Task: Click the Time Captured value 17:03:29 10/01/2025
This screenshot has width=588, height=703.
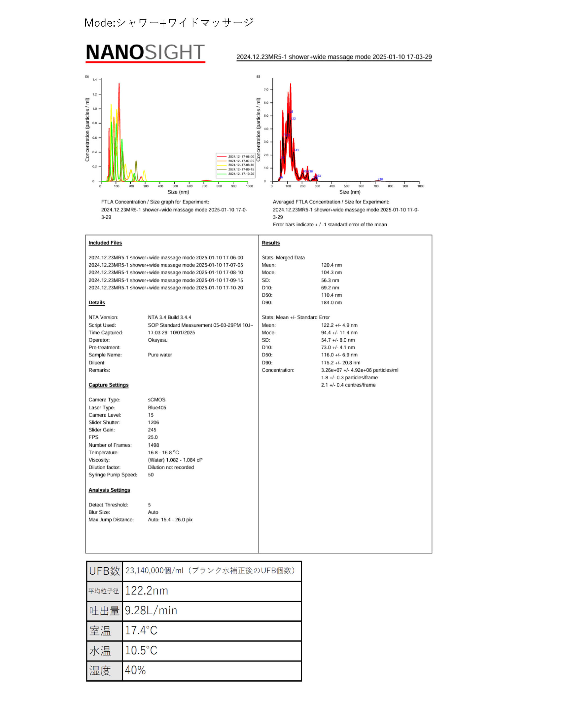Action: (171, 333)
